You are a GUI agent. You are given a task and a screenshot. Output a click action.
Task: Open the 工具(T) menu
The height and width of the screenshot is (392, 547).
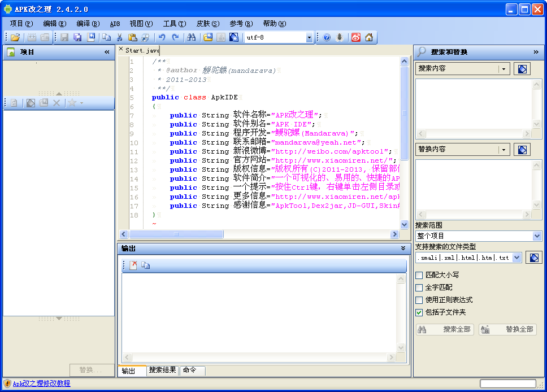click(x=175, y=23)
